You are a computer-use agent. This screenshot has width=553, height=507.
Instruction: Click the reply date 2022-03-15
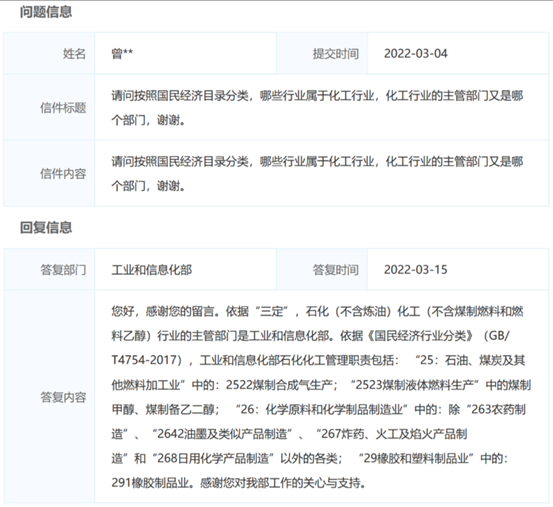tap(415, 270)
